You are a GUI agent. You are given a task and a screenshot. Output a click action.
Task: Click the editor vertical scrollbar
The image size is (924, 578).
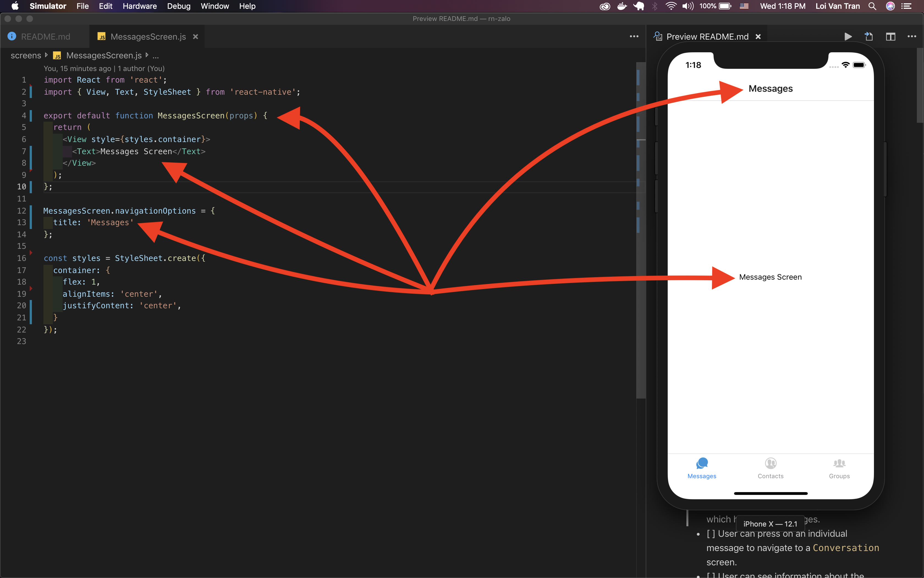(641, 231)
